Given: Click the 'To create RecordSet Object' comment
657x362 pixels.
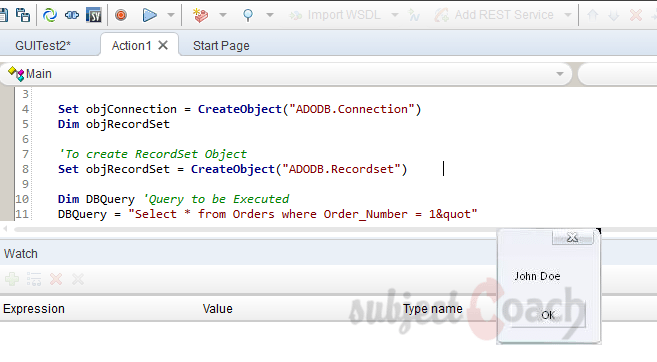Looking at the screenshot, I should [153, 154].
